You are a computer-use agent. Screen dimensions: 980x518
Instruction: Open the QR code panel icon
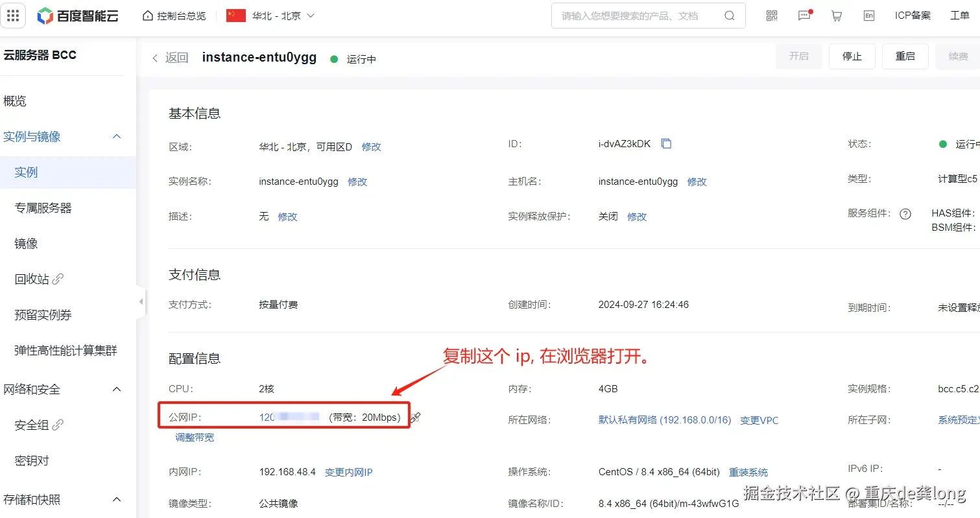pos(771,15)
